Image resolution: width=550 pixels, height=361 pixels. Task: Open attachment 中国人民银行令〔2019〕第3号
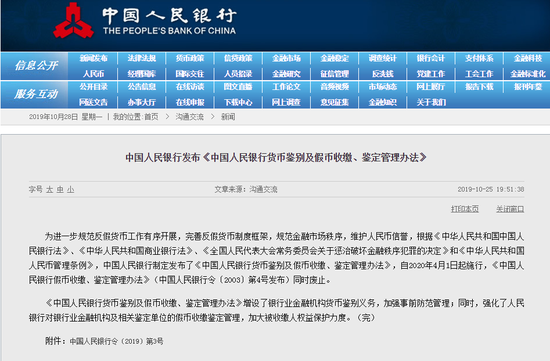(x=116, y=341)
